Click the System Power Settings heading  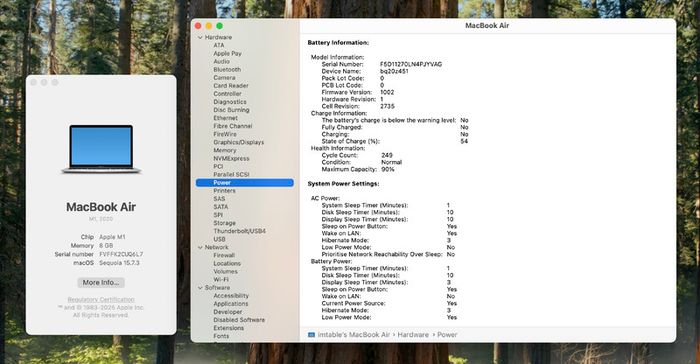tap(343, 184)
